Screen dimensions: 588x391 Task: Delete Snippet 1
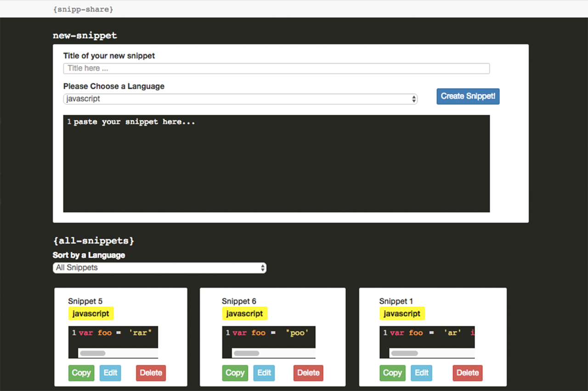click(468, 373)
